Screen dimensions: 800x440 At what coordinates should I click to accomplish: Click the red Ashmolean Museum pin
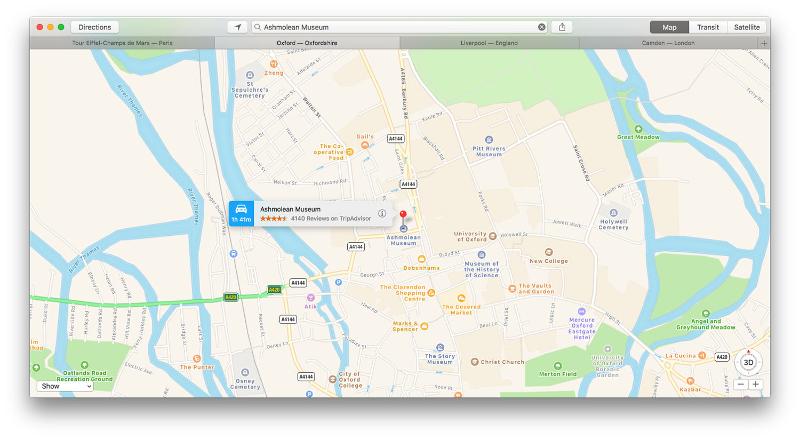(x=403, y=217)
